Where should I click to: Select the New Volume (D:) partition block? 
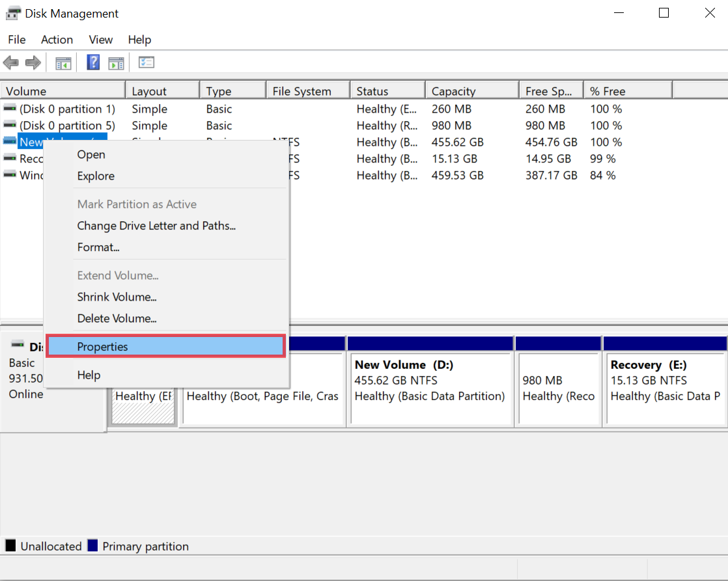click(x=430, y=381)
